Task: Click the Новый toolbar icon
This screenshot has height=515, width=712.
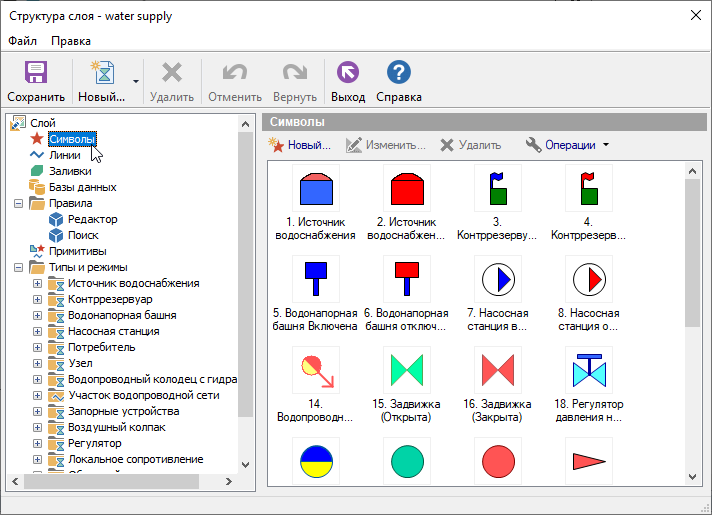Action: point(101,73)
